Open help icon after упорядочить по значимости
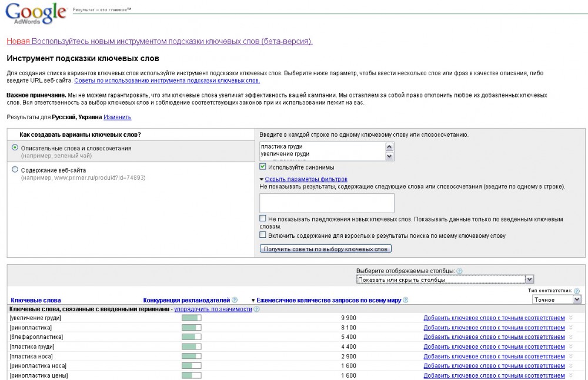The image size is (588, 380). [x=256, y=309]
